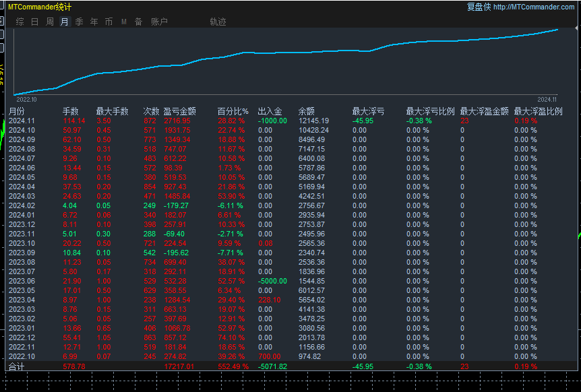Open the 备 tab
Screen dimensions: 581x392
[x=139, y=22]
